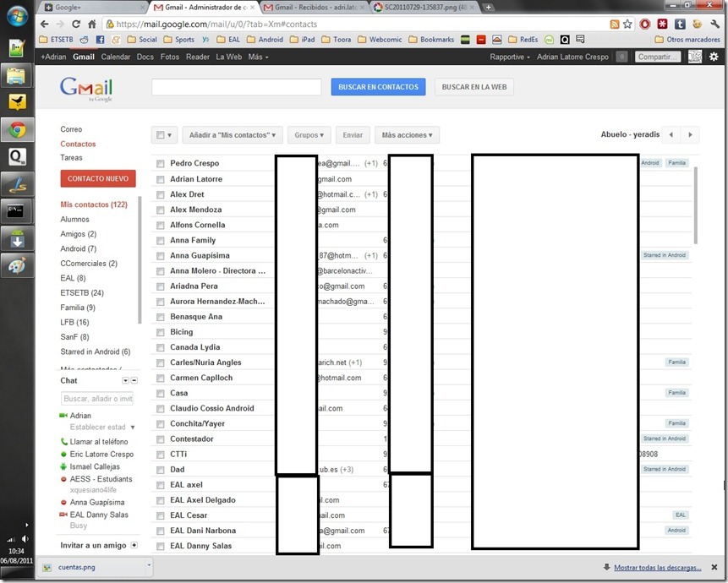The width and height of the screenshot is (728, 583).
Task: Open Más acciones dropdown
Action: (407, 135)
